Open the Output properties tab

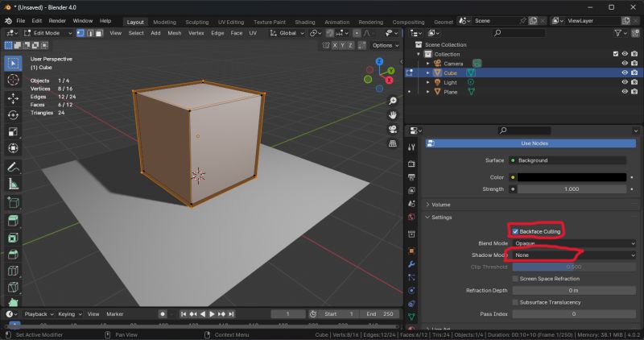(411, 176)
